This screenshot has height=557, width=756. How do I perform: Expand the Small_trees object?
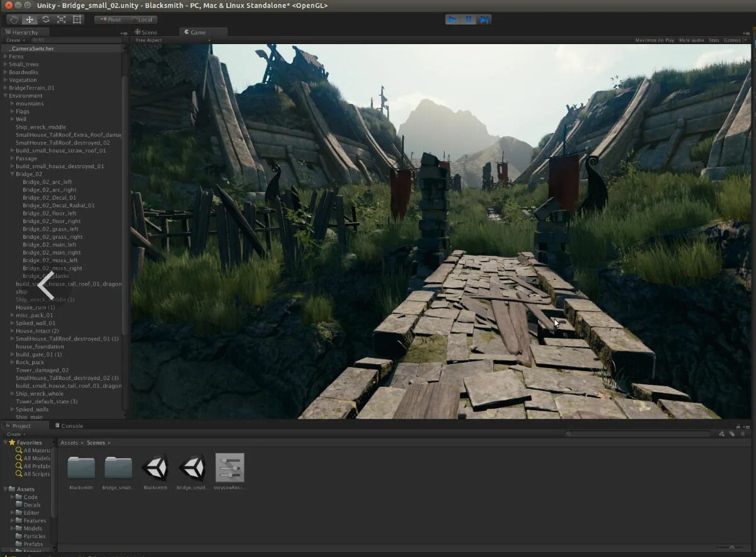6,64
